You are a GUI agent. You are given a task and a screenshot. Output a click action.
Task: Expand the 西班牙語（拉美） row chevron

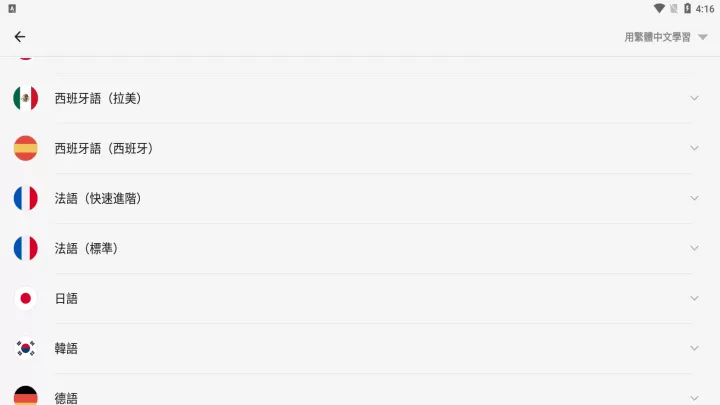click(x=694, y=98)
